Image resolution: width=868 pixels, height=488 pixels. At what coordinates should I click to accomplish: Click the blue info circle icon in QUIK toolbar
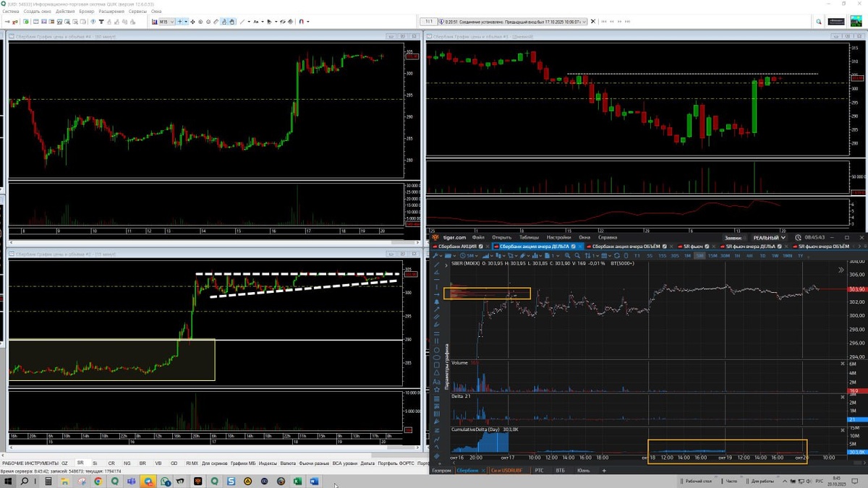pos(93,22)
